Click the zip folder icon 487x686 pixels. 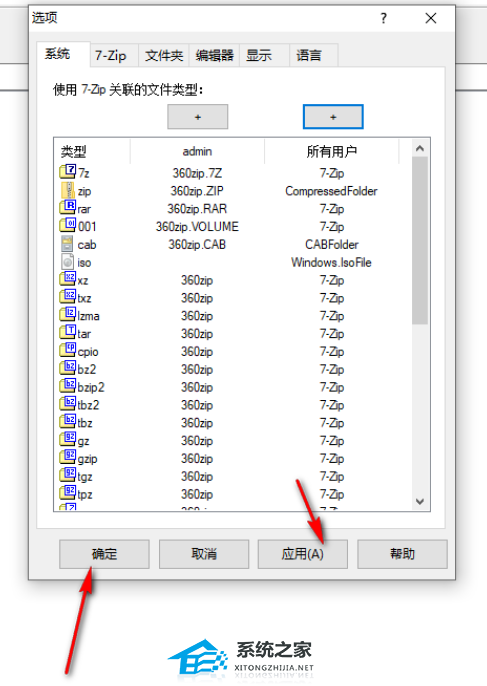click(x=68, y=190)
